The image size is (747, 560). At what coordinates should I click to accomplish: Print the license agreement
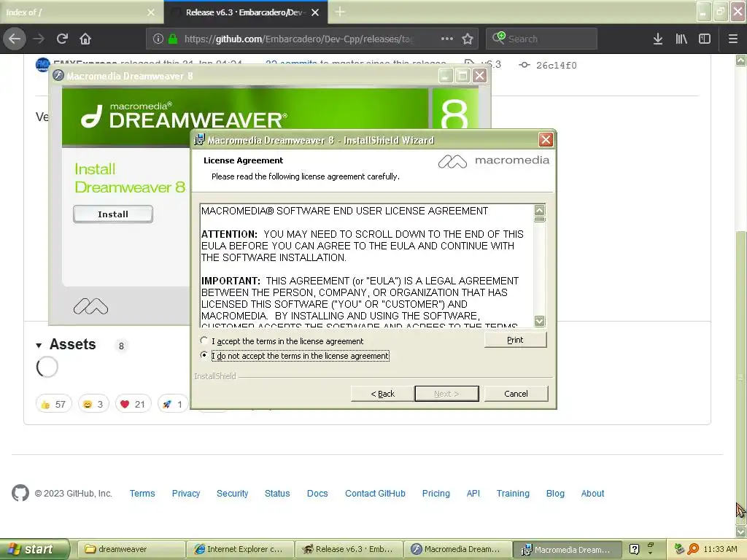(515, 340)
